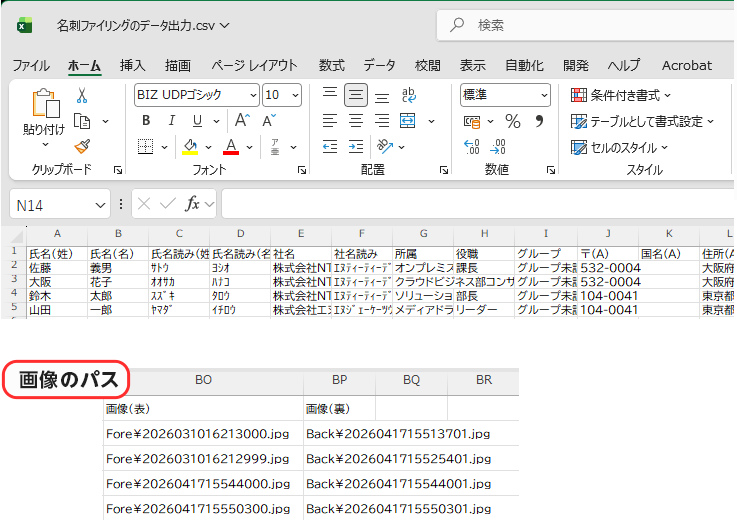Click the Increase Decimal icon

point(473,147)
